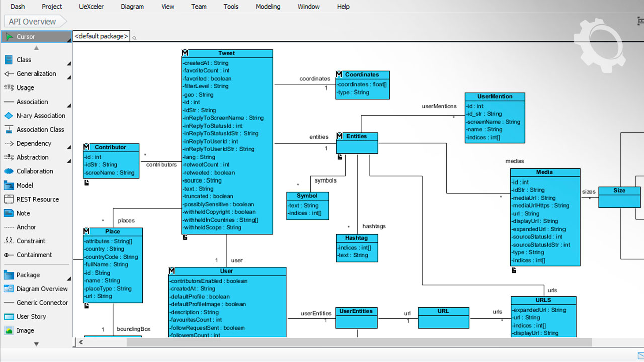The height and width of the screenshot is (362, 644).
Task: Activate the Cursor selection tool
Action: pos(26,37)
